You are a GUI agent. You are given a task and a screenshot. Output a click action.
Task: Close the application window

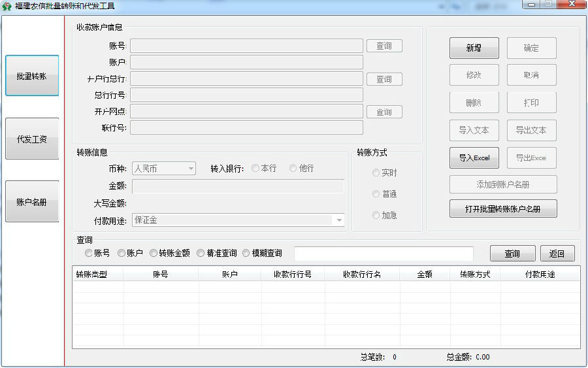coord(572,4)
